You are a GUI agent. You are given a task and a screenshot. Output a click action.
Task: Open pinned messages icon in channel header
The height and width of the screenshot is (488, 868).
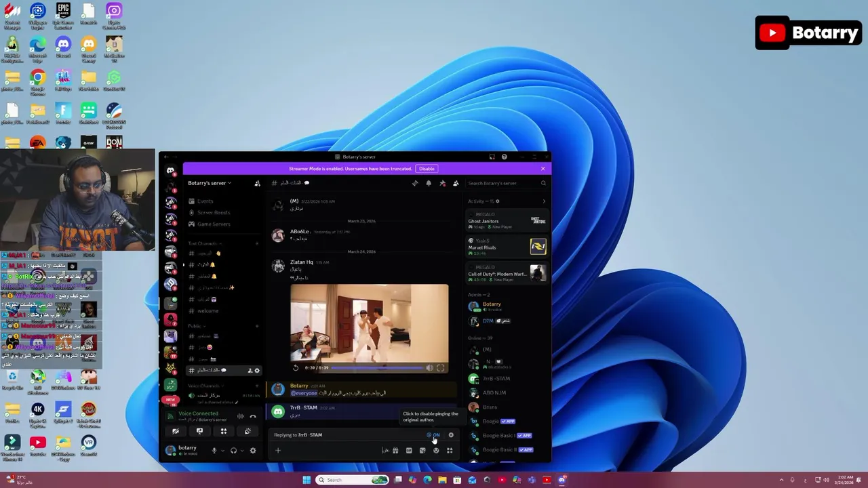(442, 183)
